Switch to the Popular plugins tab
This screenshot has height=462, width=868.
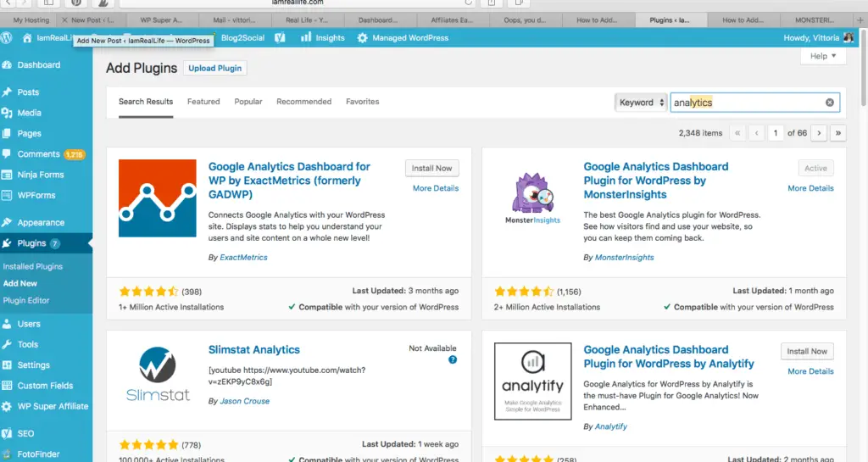pos(248,101)
